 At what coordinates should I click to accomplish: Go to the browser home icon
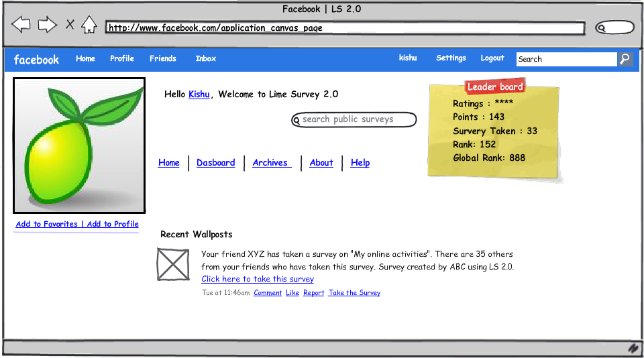pos(89,25)
